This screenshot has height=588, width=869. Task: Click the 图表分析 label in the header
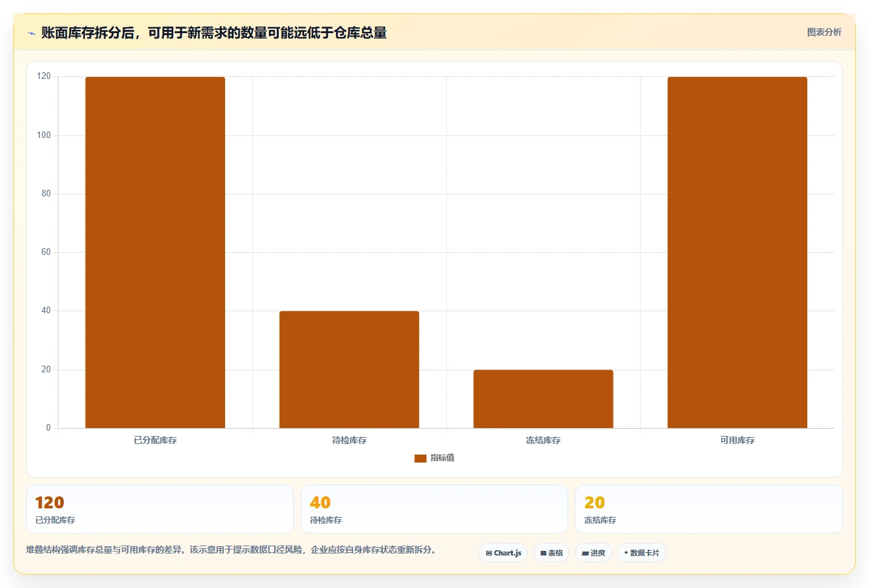pyautogui.click(x=824, y=32)
